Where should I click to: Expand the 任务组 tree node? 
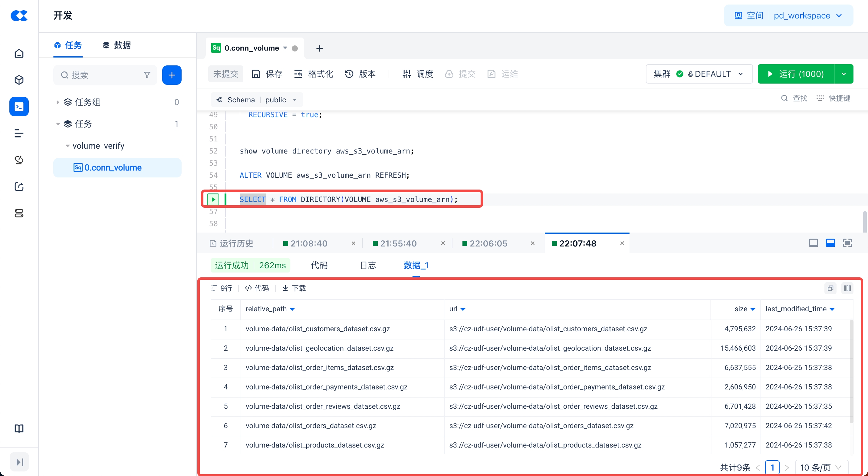[x=58, y=102]
